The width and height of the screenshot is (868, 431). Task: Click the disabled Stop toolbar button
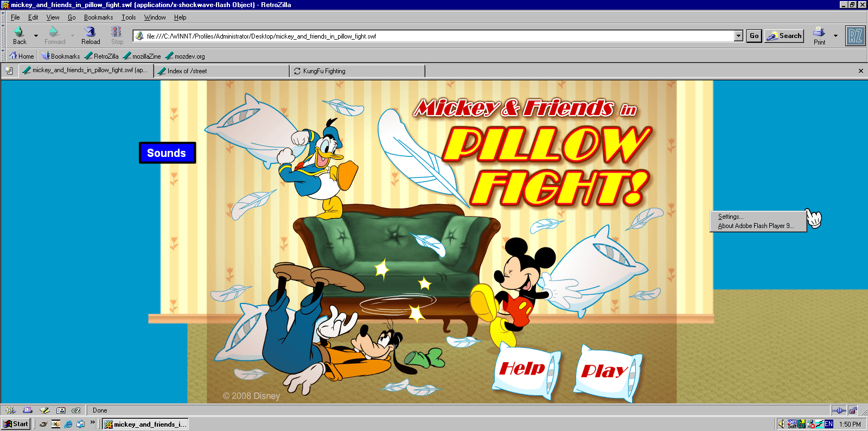pyautogui.click(x=117, y=36)
